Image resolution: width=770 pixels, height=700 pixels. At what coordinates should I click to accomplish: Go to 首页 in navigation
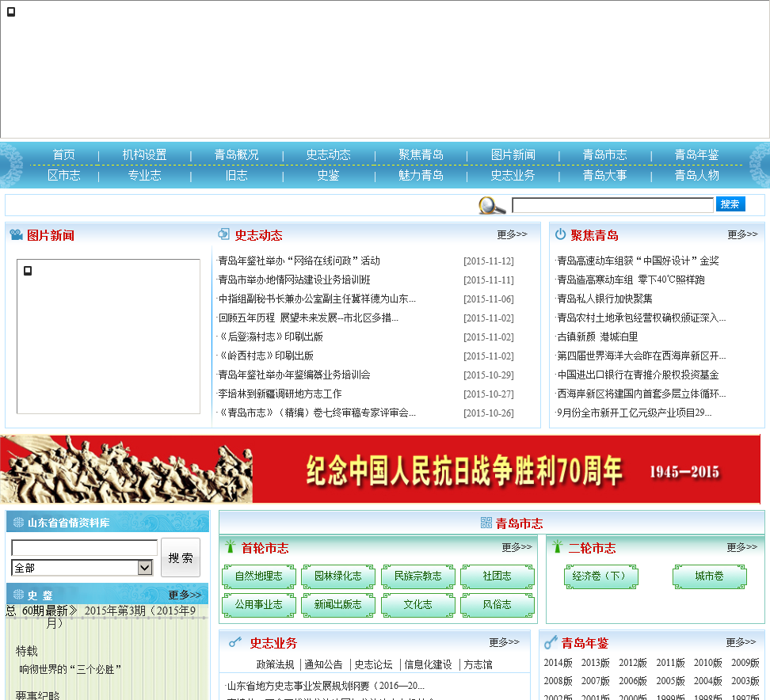[x=64, y=154]
